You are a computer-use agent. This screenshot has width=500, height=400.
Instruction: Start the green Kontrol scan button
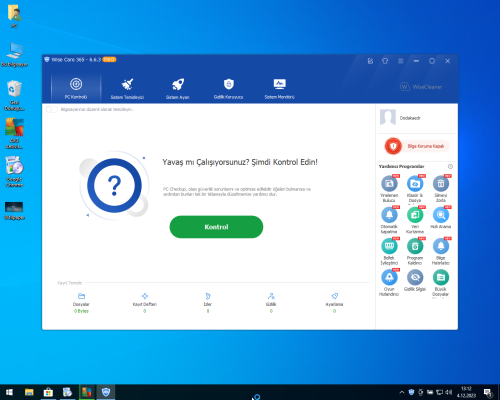click(216, 227)
